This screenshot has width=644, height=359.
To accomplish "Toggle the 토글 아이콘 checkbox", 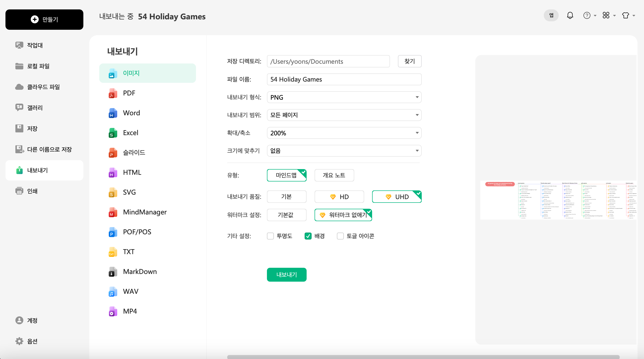I will [x=340, y=236].
